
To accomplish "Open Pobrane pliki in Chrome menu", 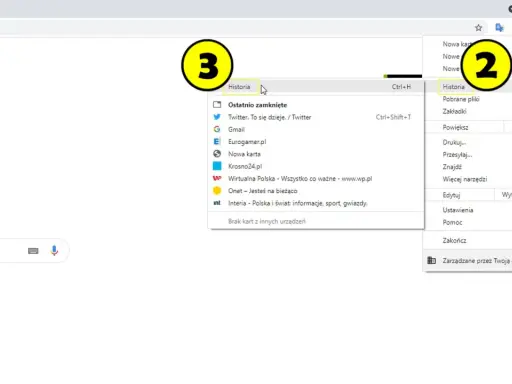I will point(461,99).
